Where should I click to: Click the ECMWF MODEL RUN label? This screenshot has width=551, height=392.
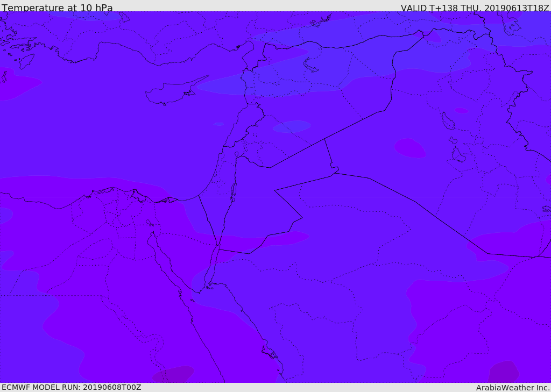click(x=71, y=387)
